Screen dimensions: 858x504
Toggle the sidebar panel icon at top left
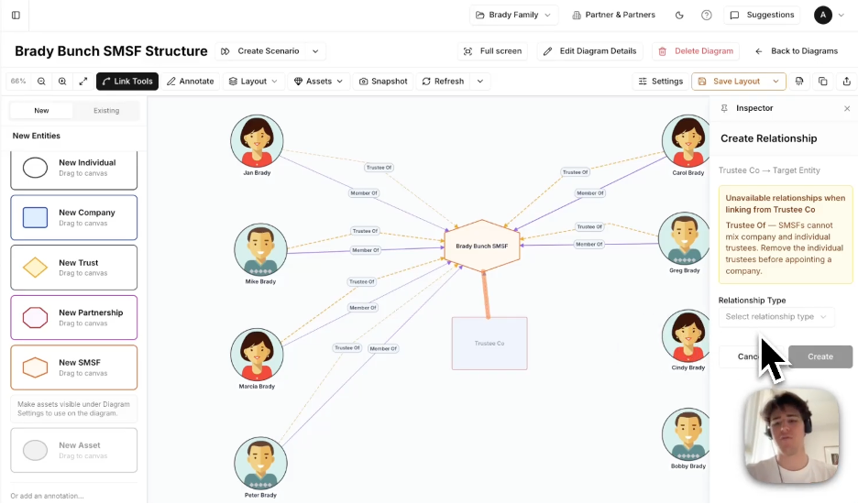pyautogui.click(x=16, y=16)
